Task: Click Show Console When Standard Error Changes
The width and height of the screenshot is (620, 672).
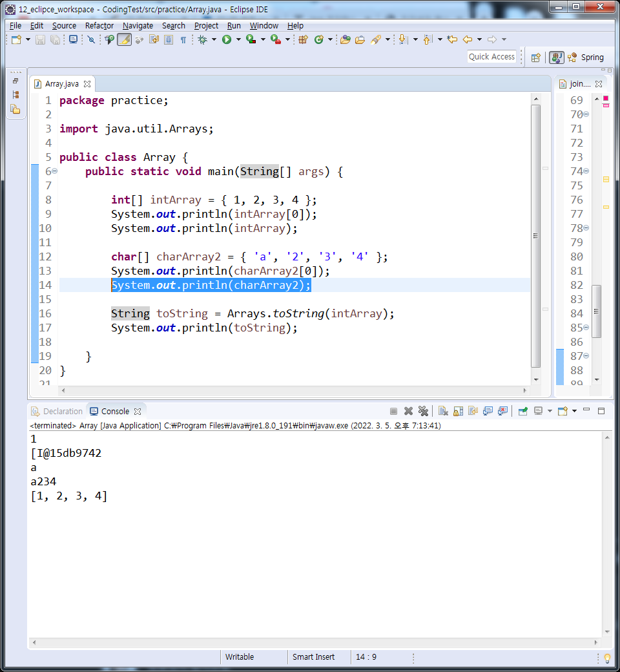Action: coord(502,411)
